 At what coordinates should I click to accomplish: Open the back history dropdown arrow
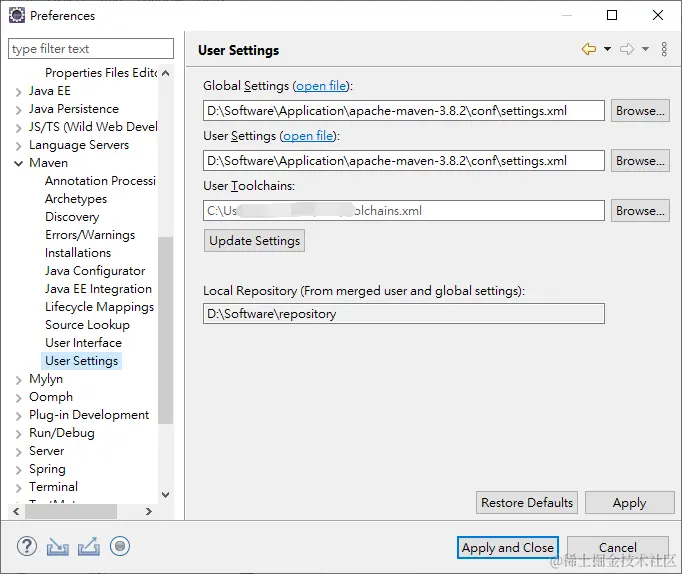[607, 49]
